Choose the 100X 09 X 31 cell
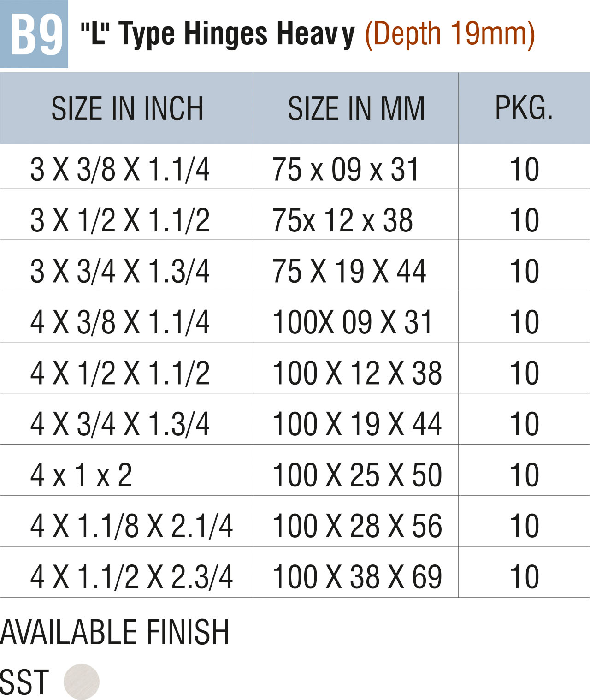Image resolution: width=590 pixels, height=700 pixels. point(353,322)
